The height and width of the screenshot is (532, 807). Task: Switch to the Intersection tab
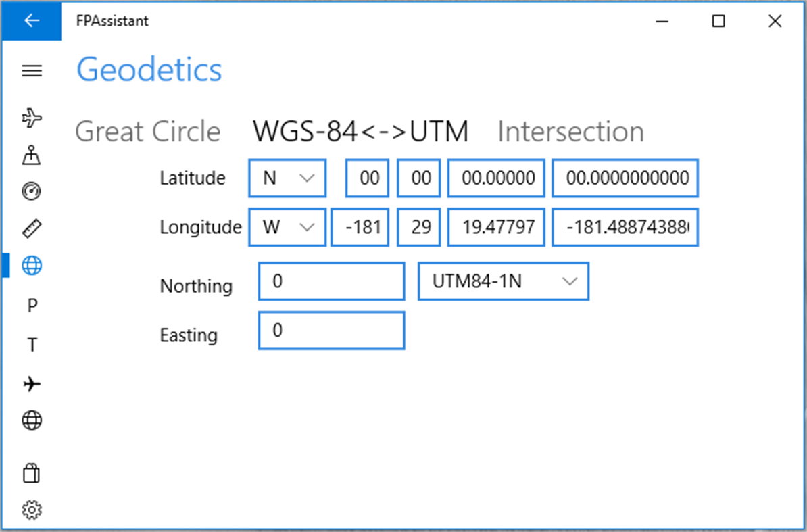click(570, 131)
